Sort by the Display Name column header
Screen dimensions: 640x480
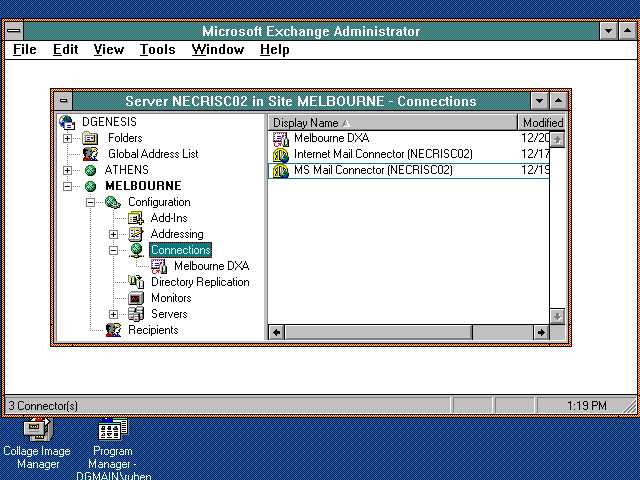(x=393, y=122)
